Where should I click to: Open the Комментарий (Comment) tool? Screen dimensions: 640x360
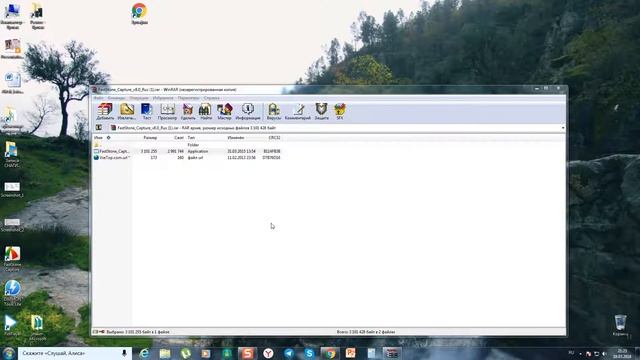298,111
